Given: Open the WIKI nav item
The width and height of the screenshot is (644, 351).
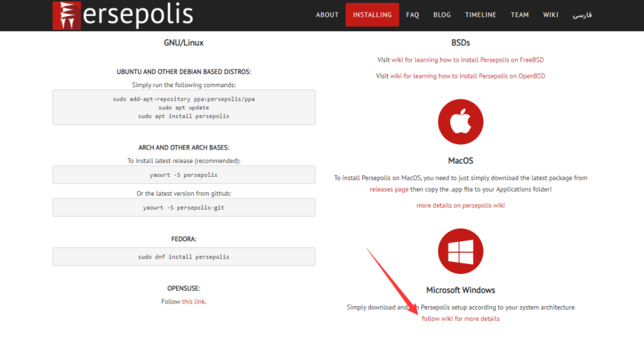Looking at the screenshot, I should pyautogui.click(x=550, y=15).
